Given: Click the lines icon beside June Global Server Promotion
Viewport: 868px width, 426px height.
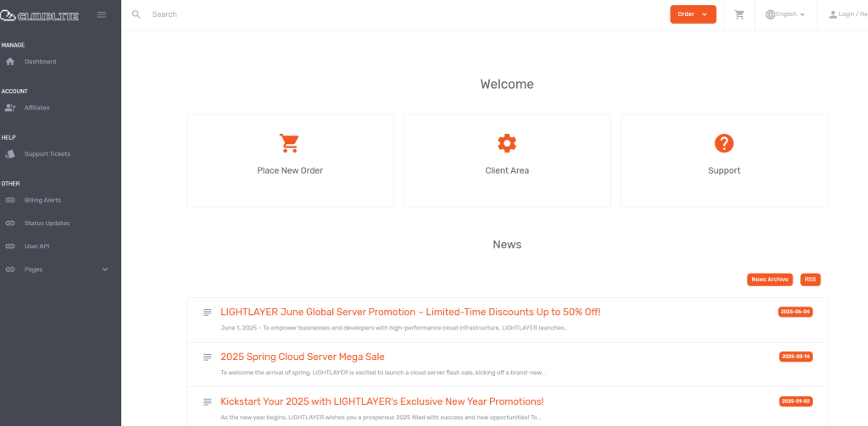Looking at the screenshot, I should pyautogui.click(x=208, y=313).
